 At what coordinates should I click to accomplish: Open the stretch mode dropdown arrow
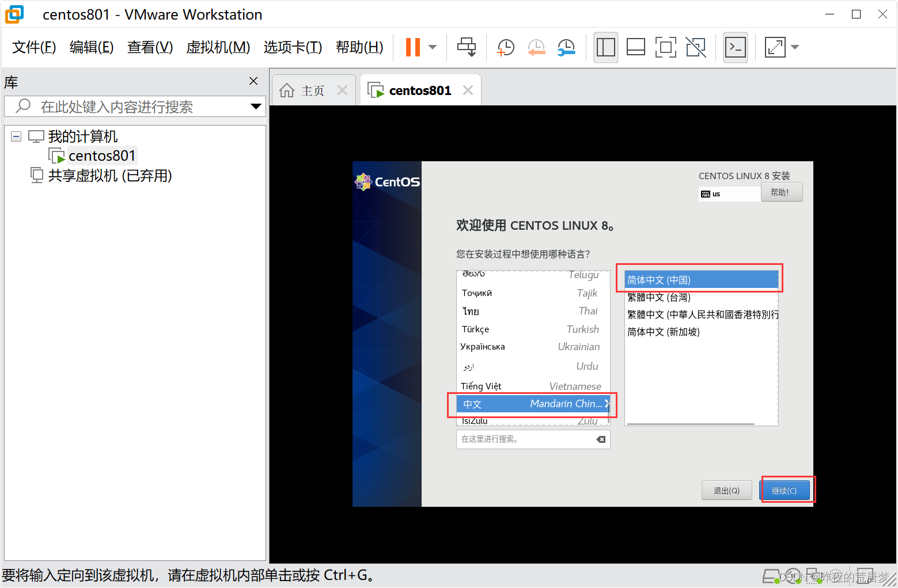[795, 47]
